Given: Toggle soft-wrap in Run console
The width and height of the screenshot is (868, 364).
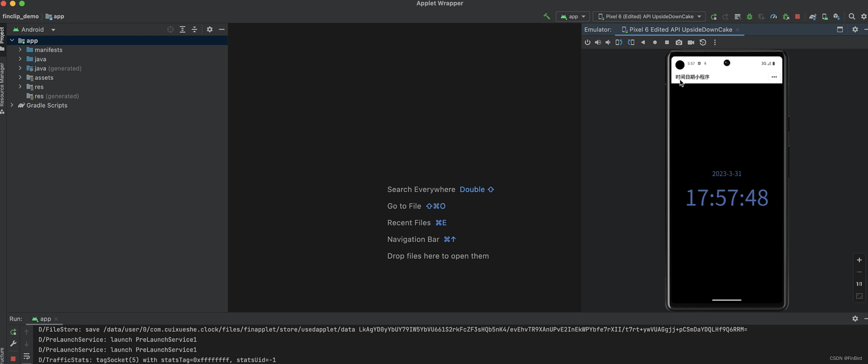Looking at the screenshot, I should tap(26, 356).
